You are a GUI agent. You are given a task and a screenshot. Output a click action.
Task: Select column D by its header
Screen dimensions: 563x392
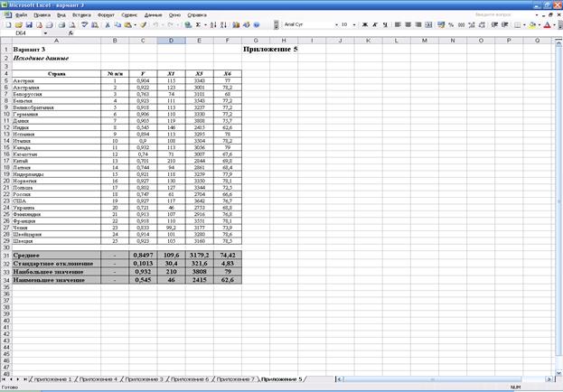(172, 41)
